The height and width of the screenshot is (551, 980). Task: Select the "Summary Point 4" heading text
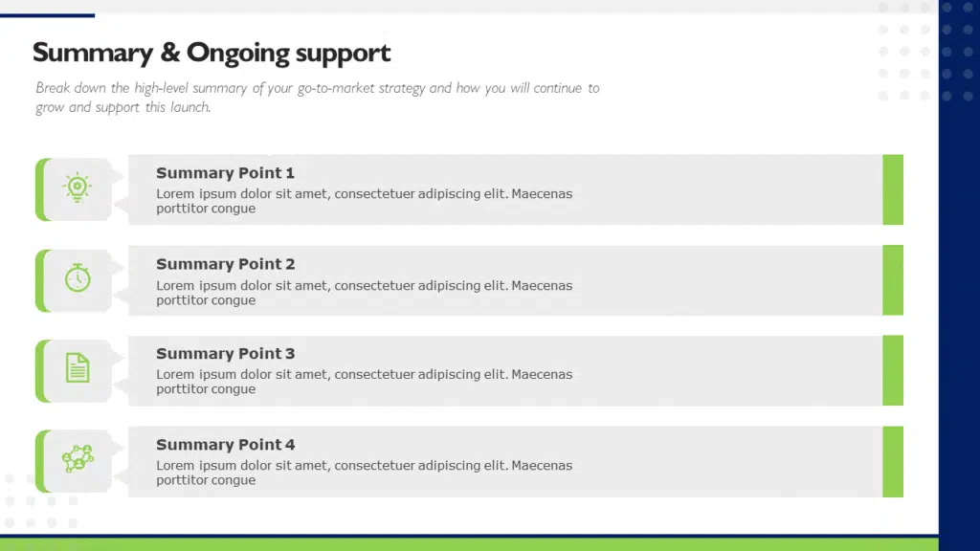click(225, 445)
